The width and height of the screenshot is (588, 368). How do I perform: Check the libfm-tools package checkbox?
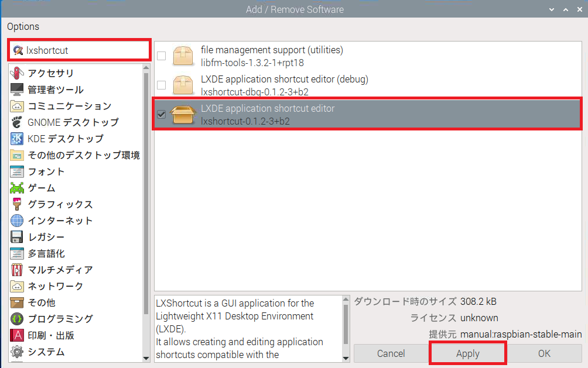(161, 56)
